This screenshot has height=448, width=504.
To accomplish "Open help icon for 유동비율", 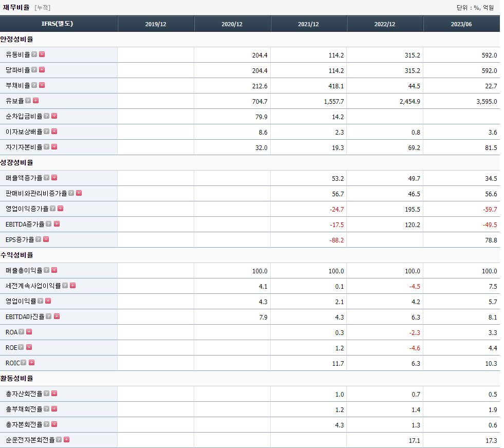I will click(x=34, y=54).
